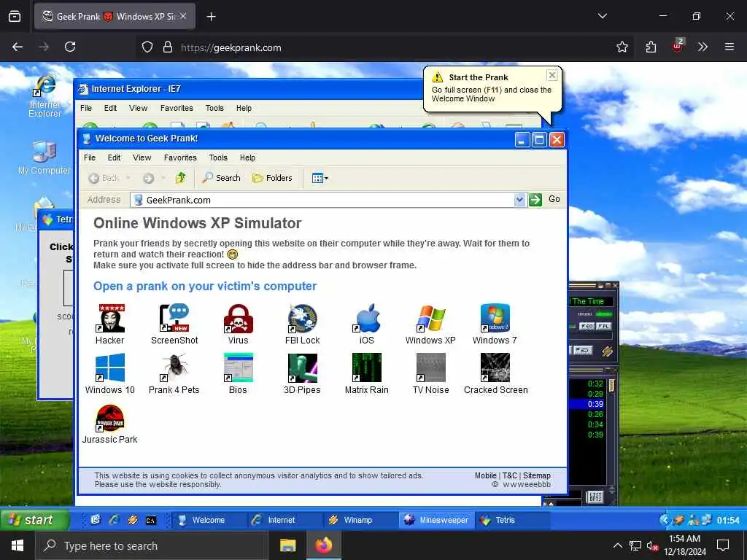Toggle Winamp PL playlist button

[x=603, y=326]
